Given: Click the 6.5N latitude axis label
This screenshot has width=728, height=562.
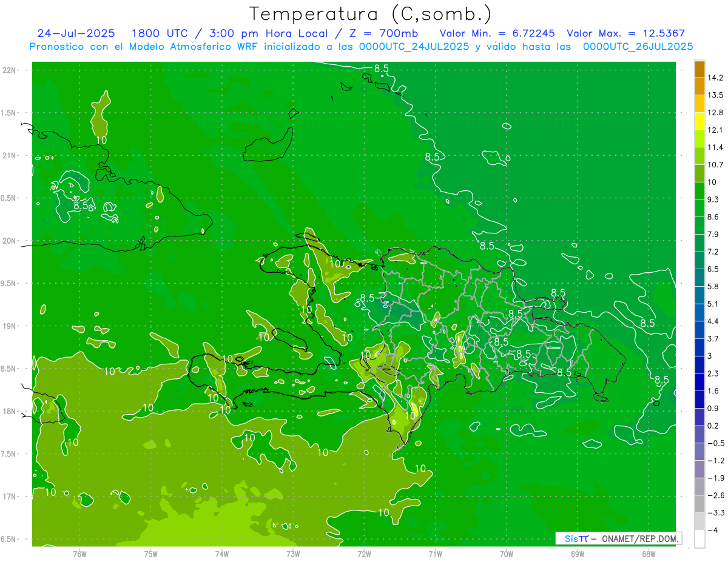Looking at the screenshot, I should (9, 539).
